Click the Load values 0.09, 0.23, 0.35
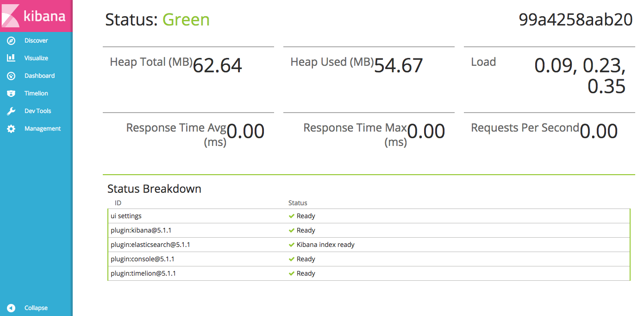The height and width of the screenshot is (316, 644). (x=580, y=76)
